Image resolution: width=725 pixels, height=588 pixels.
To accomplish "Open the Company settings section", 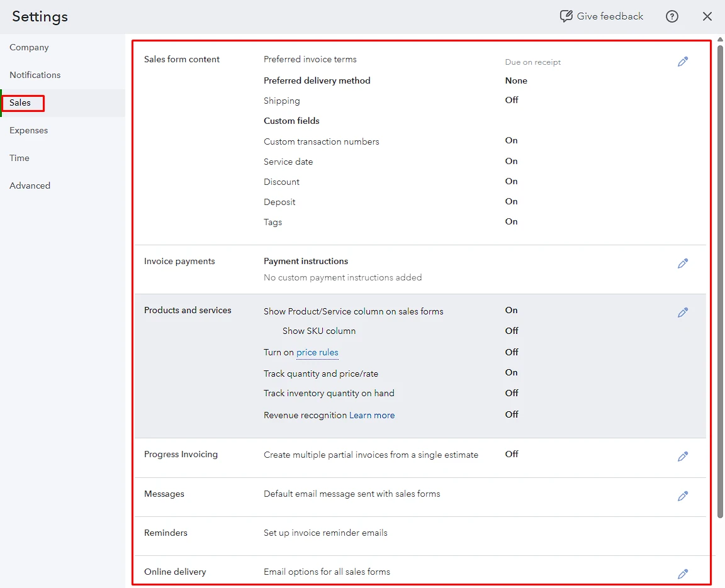I will (29, 47).
